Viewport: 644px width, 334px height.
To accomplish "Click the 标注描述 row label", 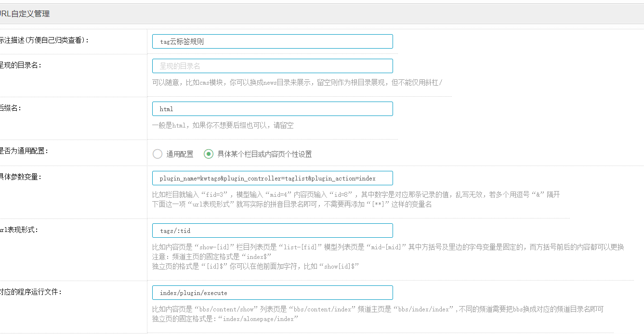I will [x=44, y=40].
